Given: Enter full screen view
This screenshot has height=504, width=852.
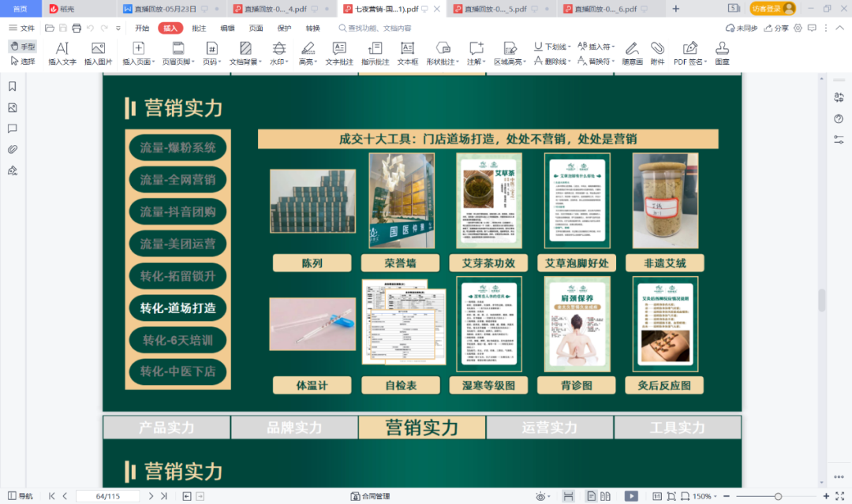Looking at the screenshot, I should 840,496.
